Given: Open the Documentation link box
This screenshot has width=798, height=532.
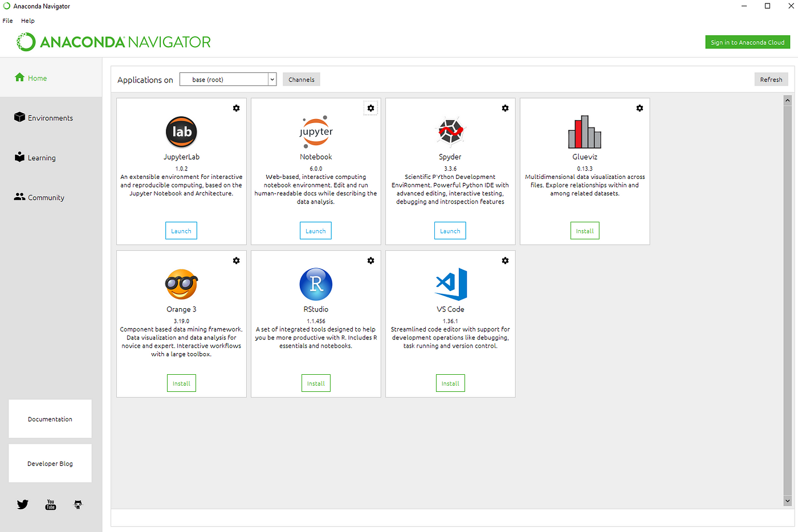Looking at the screenshot, I should tap(50, 419).
